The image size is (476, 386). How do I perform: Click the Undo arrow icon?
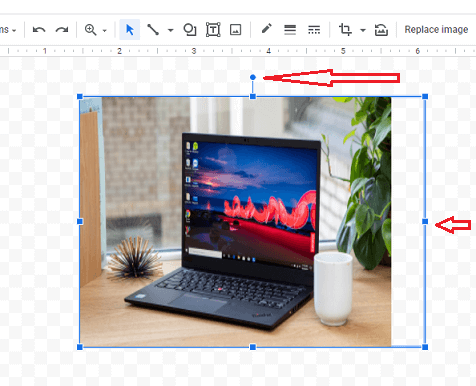[39, 30]
